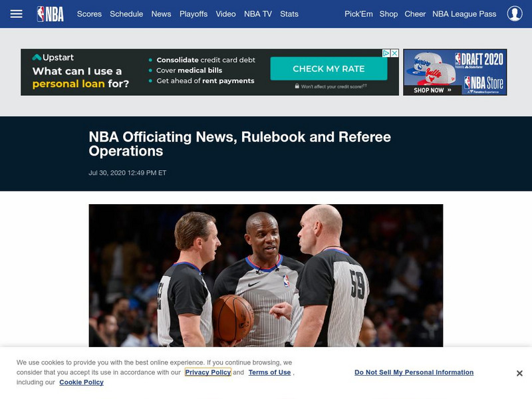This screenshot has height=399, width=532.
Task: Click the NBA logo home icon
Action: (x=51, y=14)
